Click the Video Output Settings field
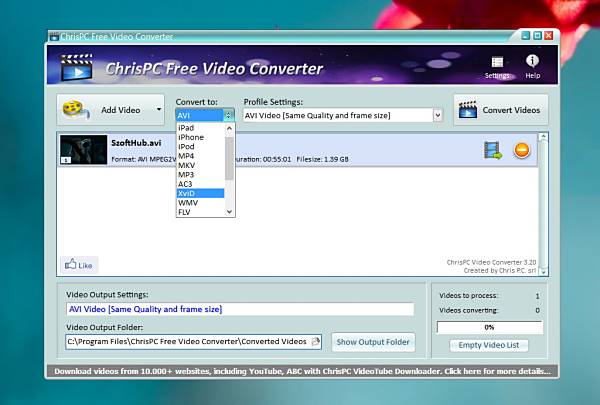 (240, 309)
